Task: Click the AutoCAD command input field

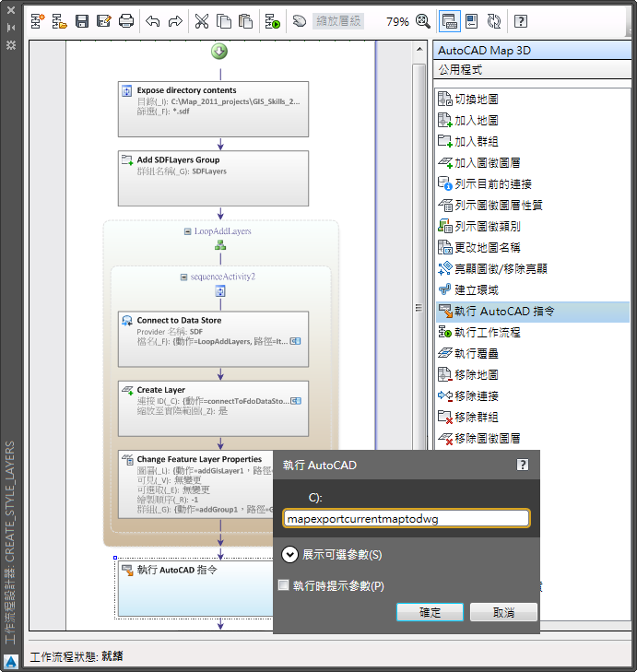Action: (407, 519)
